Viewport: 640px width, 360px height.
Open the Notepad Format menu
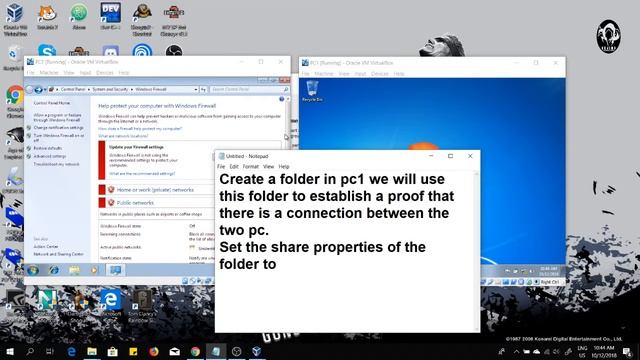[251, 167]
